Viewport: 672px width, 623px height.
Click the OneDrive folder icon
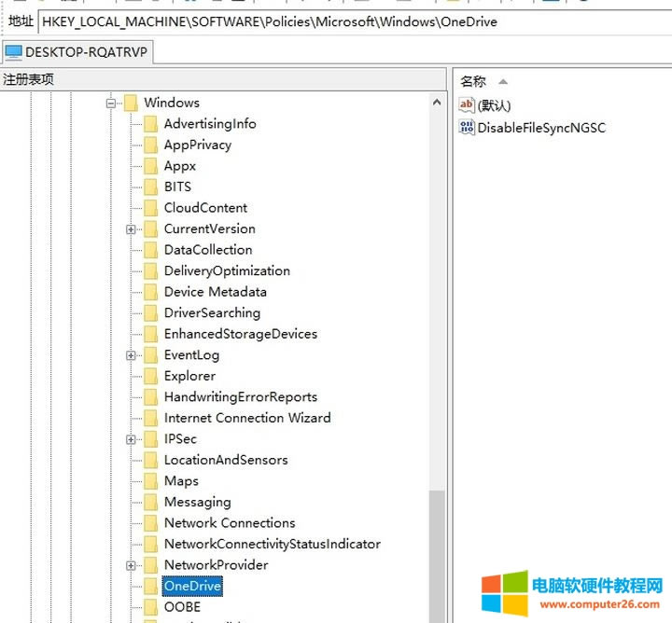[x=150, y=587]
